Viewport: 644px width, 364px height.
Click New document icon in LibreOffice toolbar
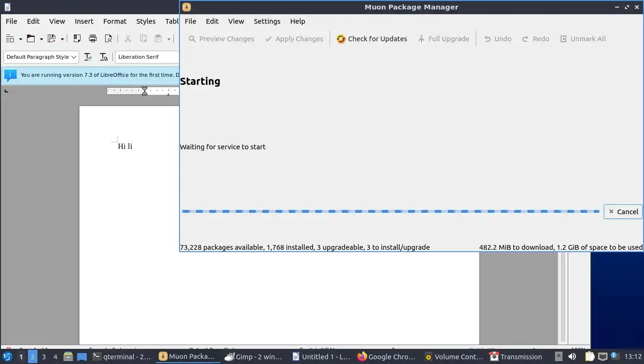click(x=10, y=39)
